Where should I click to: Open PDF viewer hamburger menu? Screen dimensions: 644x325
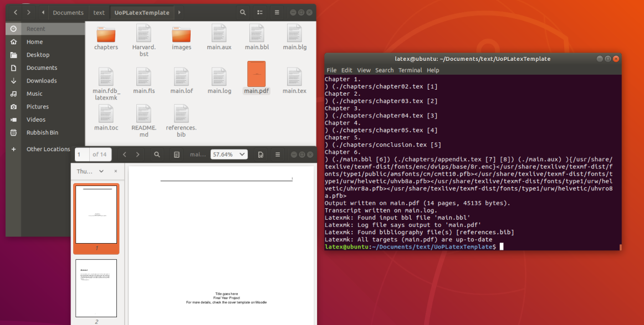click(x=278, y=154)
